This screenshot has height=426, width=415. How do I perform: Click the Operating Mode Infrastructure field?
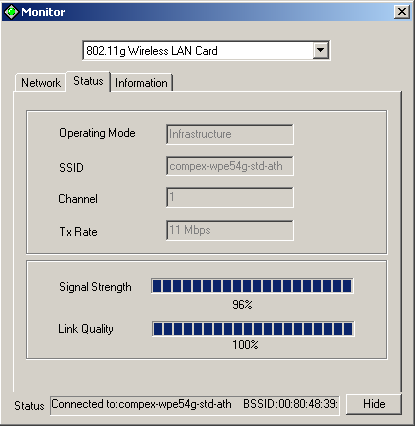click(230, 134)
